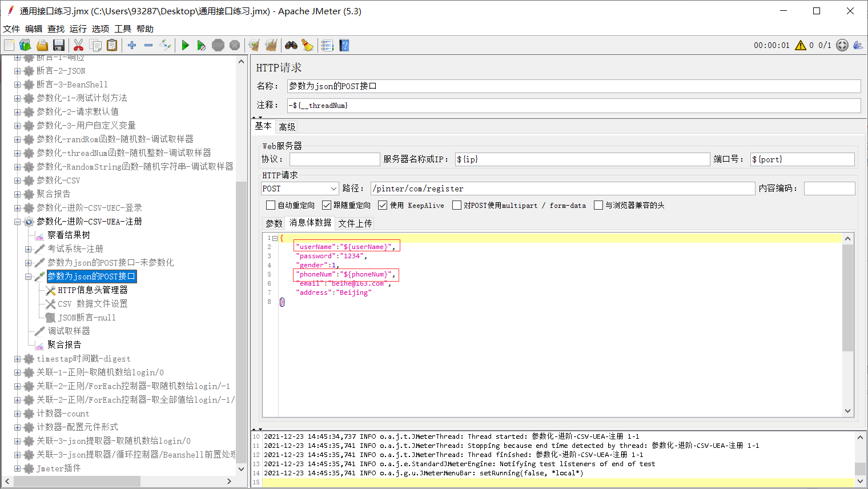Click the Stop sign icon

tap(218, 45)
